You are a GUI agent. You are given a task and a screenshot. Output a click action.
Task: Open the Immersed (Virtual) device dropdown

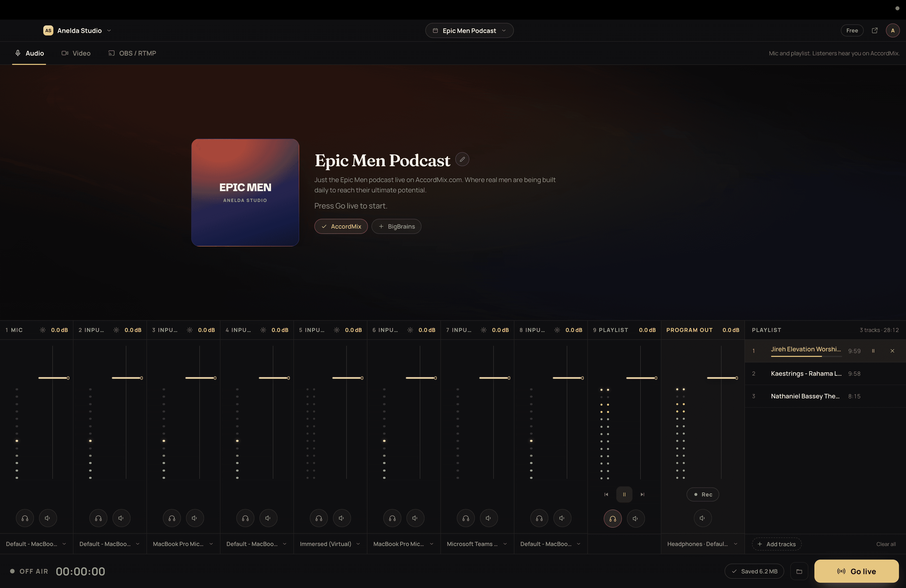[x=330, y=544]
